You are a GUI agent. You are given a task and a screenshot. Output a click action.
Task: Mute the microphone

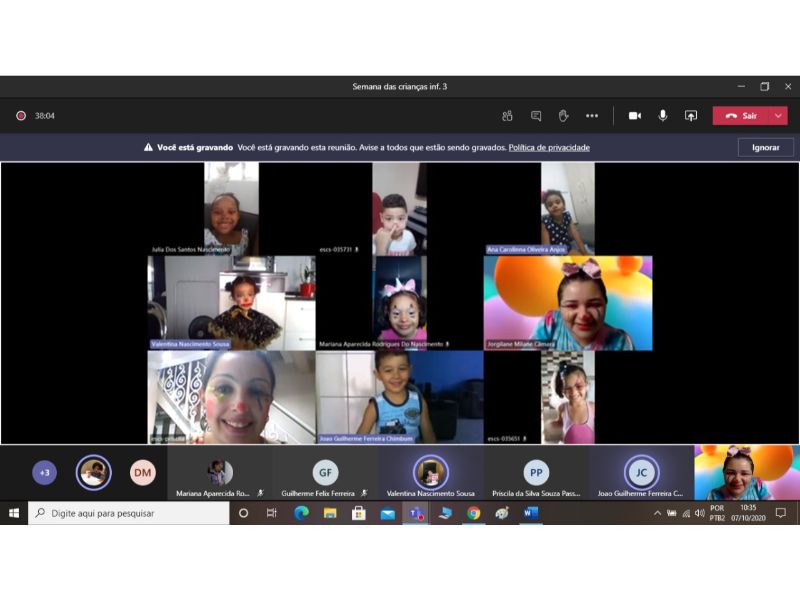click(x=662, y=116)
